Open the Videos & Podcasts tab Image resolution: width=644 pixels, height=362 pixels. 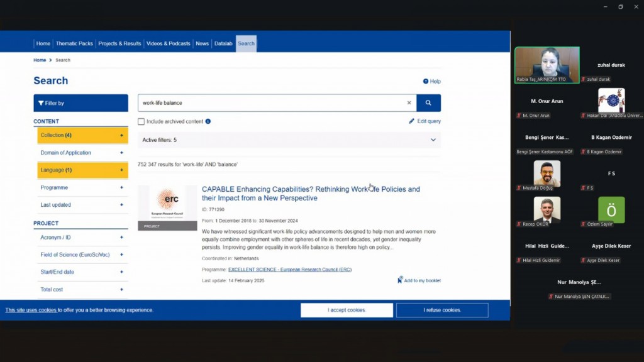coord(169,43)
